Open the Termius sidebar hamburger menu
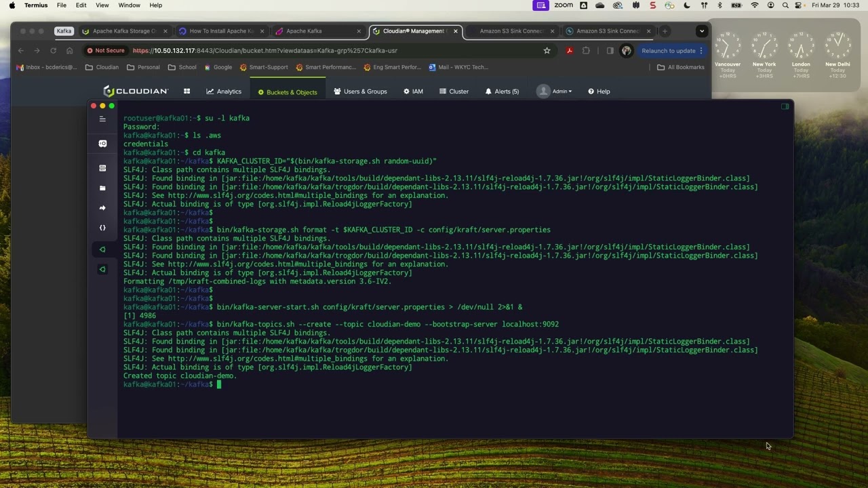 point(102,119)
